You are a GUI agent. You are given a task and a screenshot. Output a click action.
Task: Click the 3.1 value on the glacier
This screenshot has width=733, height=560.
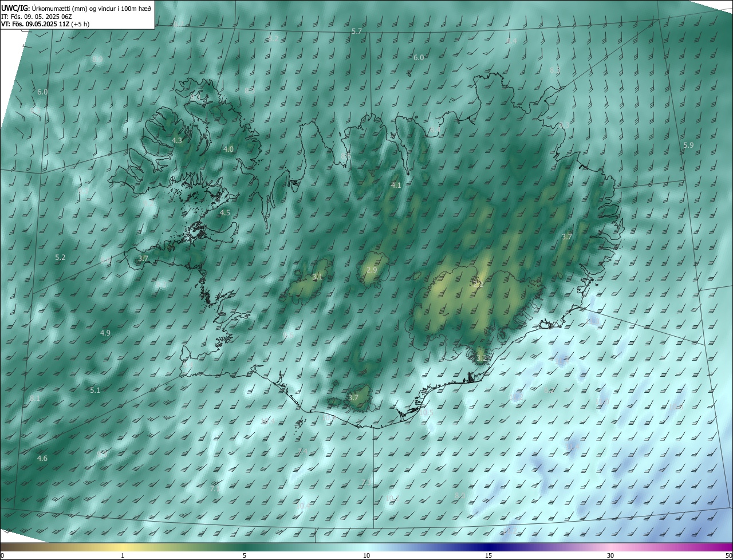coord(317,277)
